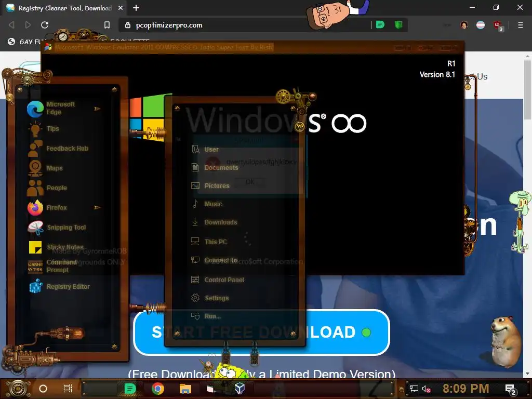Open the GAY FU bookmark in bookmarks bar

tap(25, 42)
